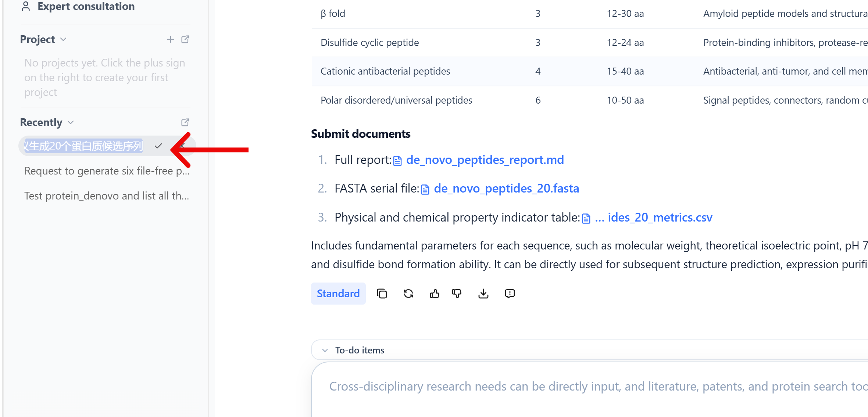Click the chat title rename input field
The height and width of the screenshot is (417, 868).
point(84,146)
